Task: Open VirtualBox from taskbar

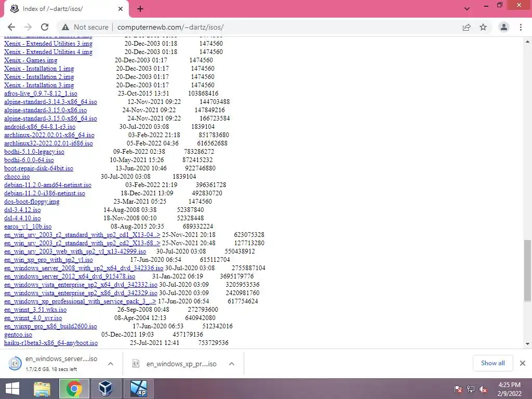Action: [105, 389]
